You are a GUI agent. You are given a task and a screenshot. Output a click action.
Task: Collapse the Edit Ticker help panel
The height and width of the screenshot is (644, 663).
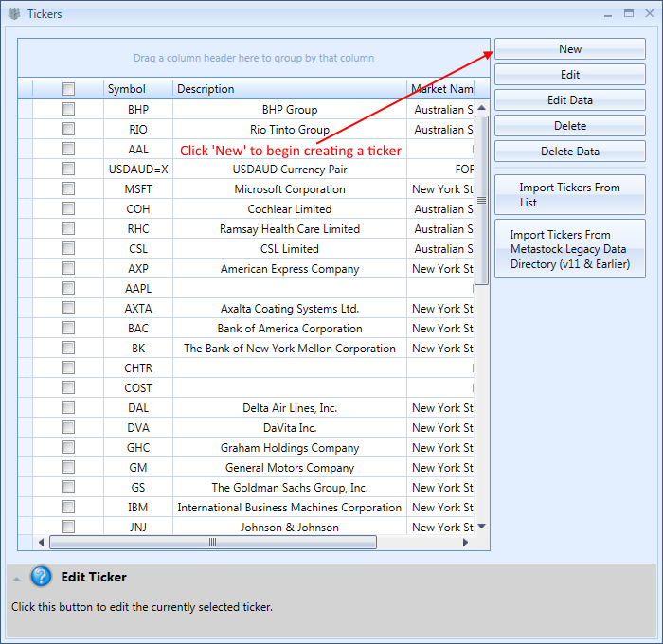(x=16, y=579)
